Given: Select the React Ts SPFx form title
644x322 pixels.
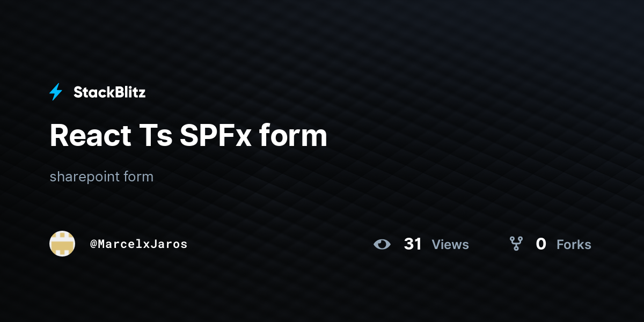Looking at the screenshot, I should click(188, 136).
